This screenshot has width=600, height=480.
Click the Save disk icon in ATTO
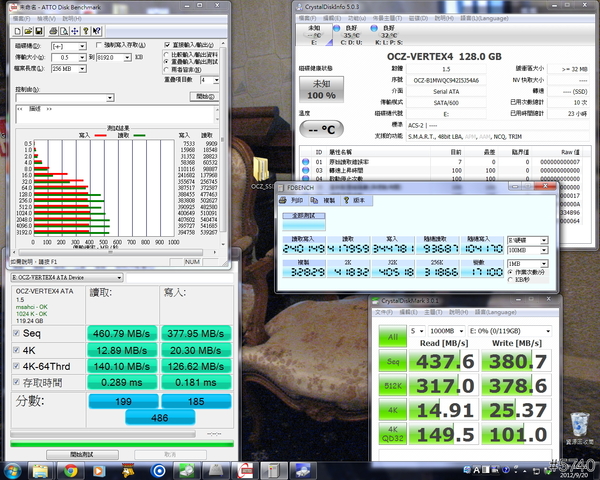[x=38, y=30]
